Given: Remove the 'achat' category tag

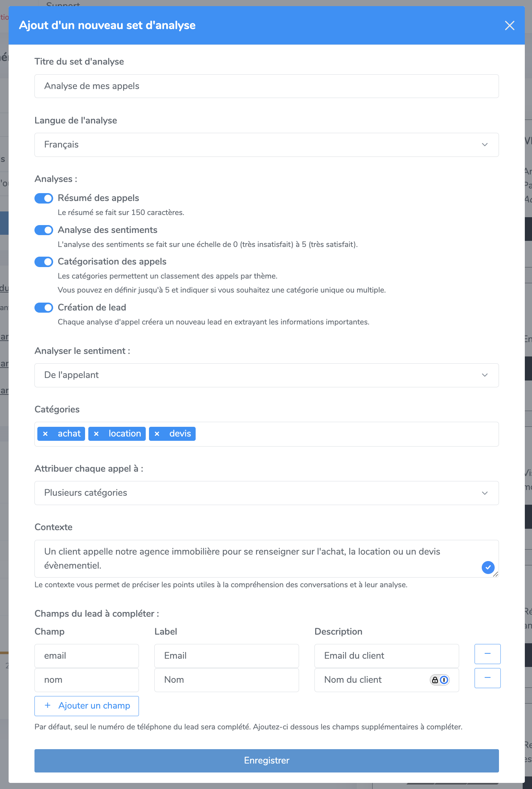Looking at the screenshot, I should [x=46, y=434].
